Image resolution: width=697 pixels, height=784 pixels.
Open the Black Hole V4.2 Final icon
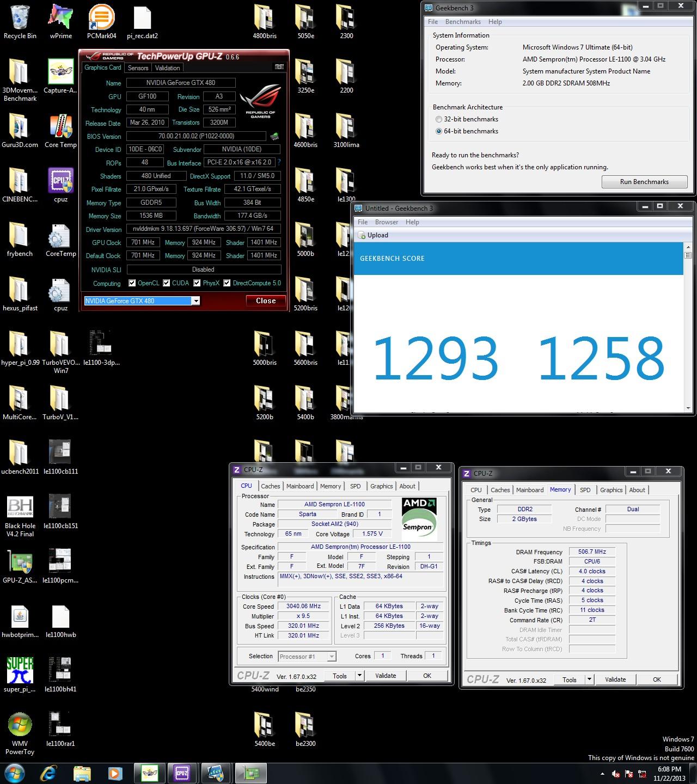coord(20,507)
